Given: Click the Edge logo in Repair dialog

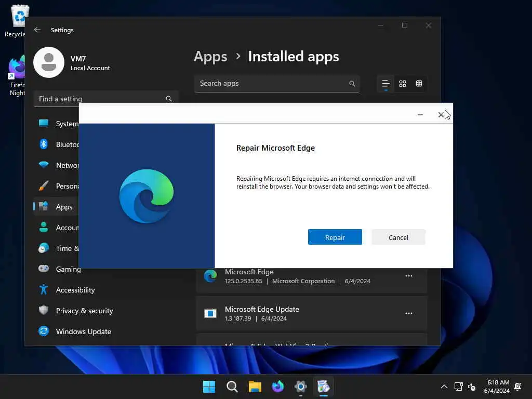Looking at the screenshot, I should tap(147, 196).
